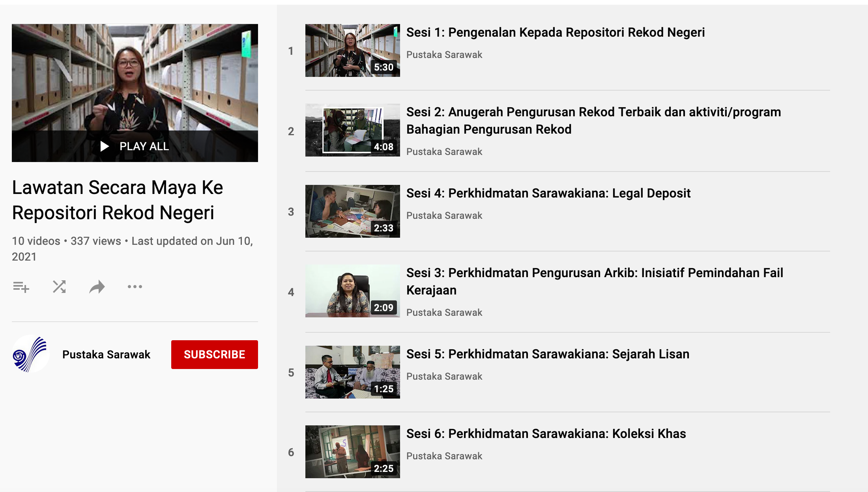Click Pustaka Sarawak under Sesi 4 title
The width and height of the screenshot is (868, 492).
(444, 216)
